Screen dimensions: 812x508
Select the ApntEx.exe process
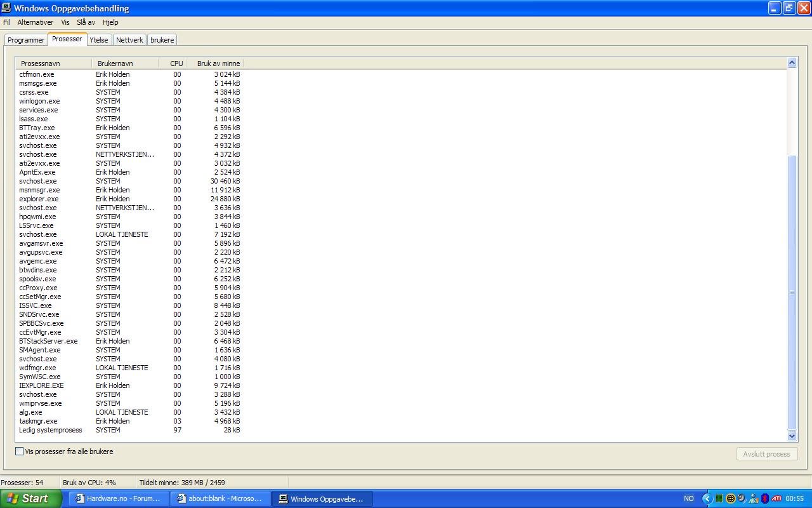129,172
